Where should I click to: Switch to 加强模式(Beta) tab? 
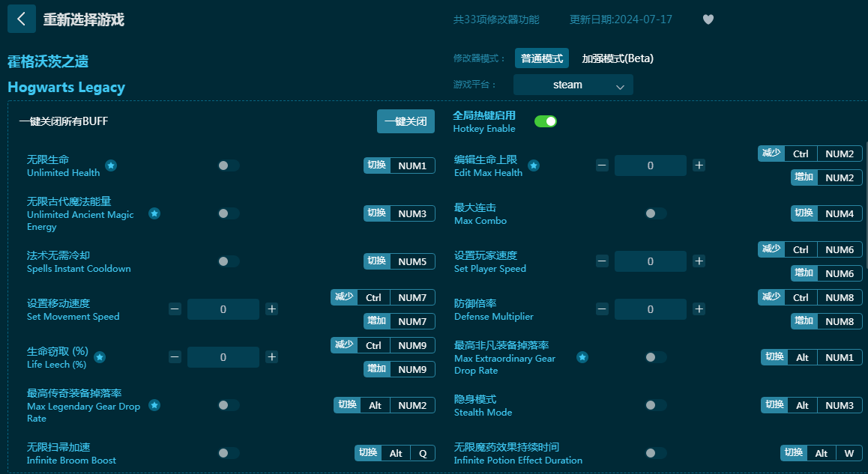pos(617,58)
